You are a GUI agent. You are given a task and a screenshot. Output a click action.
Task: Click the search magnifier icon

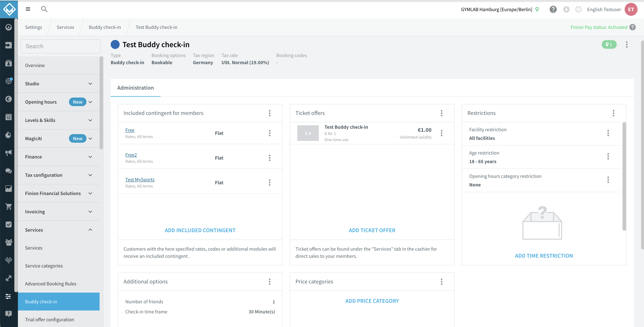[44, 9]
